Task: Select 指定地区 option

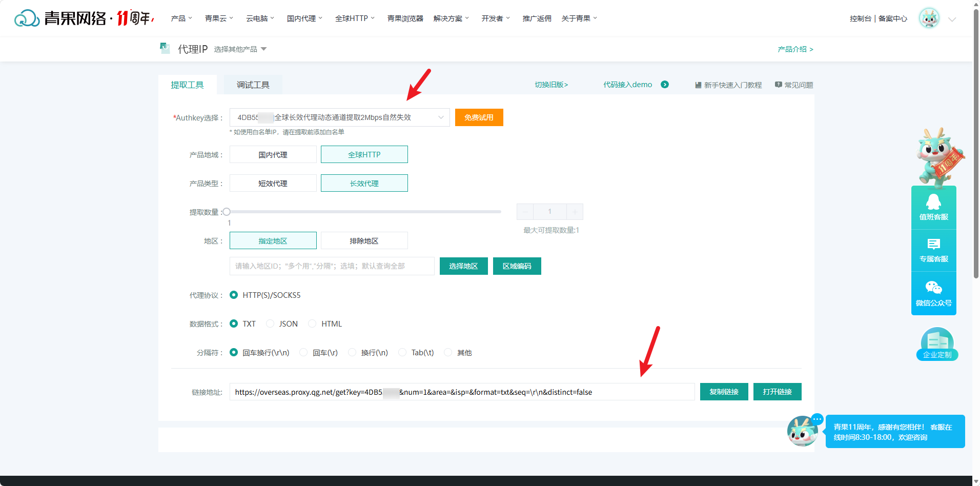Action: pyautogui.click(x=273, y=240)
